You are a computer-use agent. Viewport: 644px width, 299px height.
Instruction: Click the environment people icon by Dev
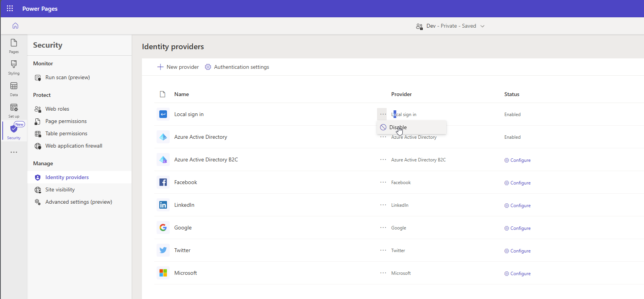click(x=419, y=26)
